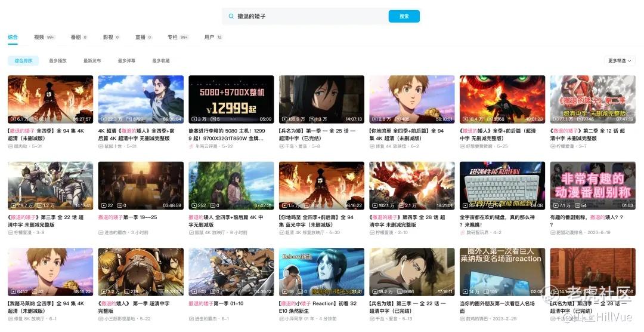Open title 【兵名为矮】第一季 全 25 话
Viewport: 644px width, 332px height.
pyautogui.click(x=317, y=134)
